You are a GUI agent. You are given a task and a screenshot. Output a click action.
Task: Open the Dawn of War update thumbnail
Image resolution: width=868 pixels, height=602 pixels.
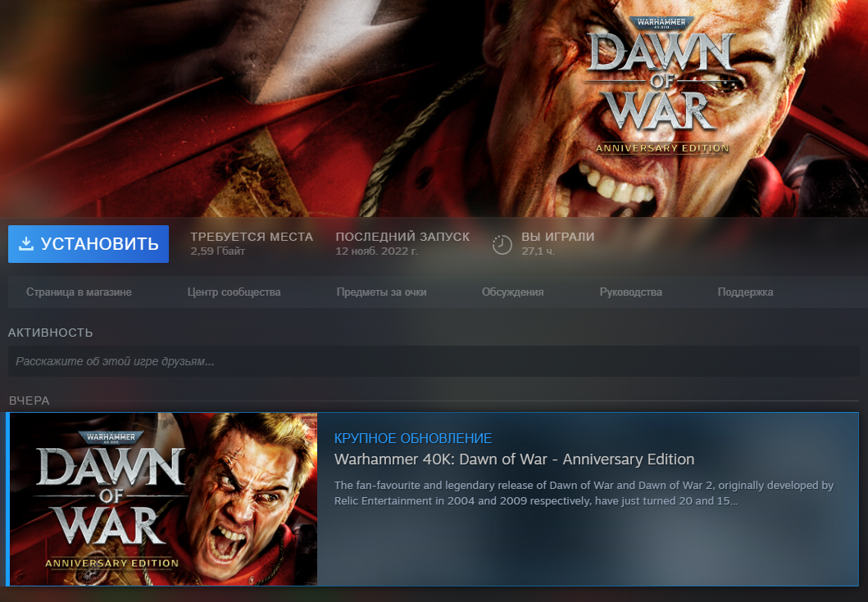163,499
